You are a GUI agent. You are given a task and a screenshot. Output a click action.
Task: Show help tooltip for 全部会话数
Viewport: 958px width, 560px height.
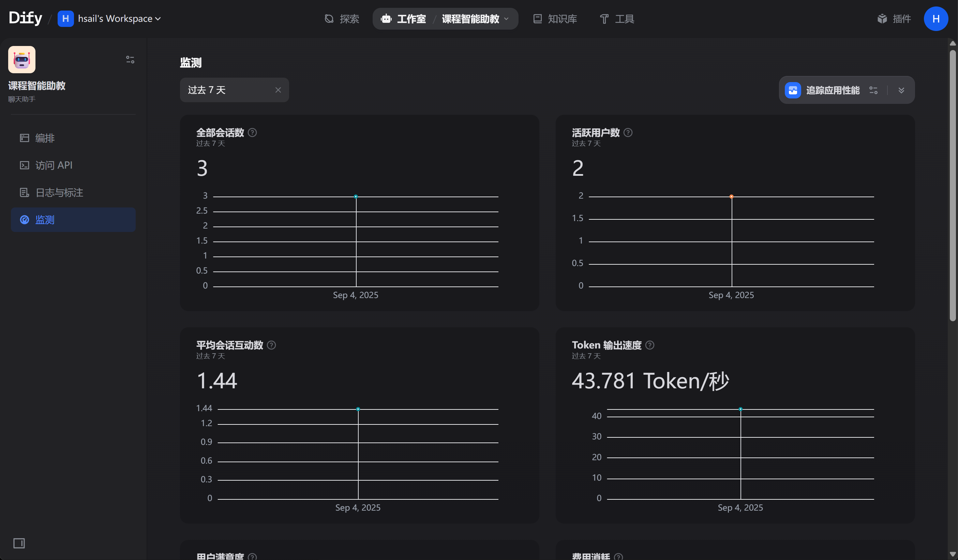(252, 133)
